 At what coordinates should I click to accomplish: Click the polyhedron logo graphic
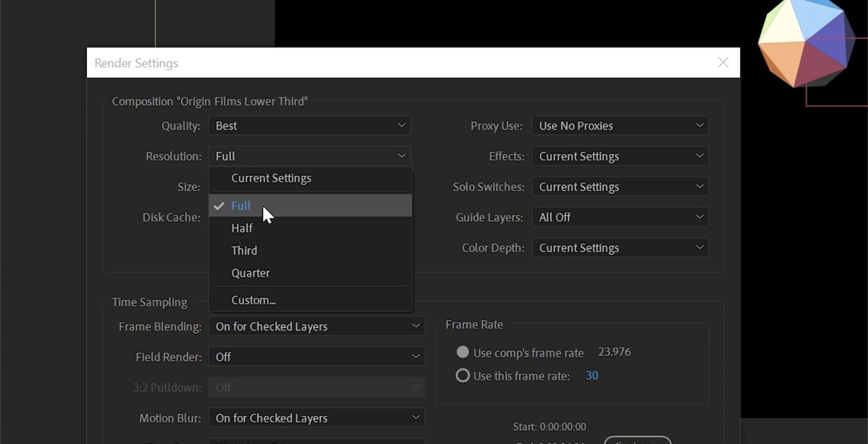point(807,42)
